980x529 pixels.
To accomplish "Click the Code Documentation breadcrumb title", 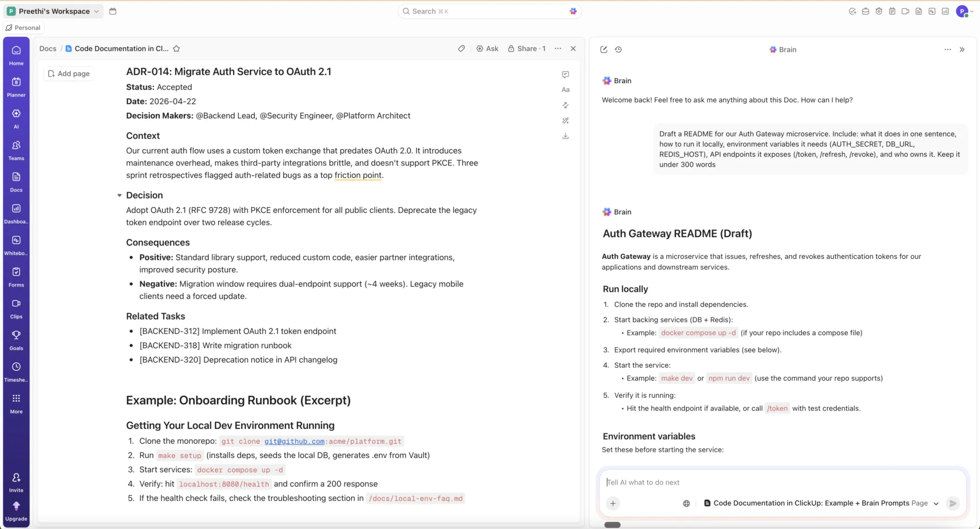I will pyautogui.click(x=121, y=49).
